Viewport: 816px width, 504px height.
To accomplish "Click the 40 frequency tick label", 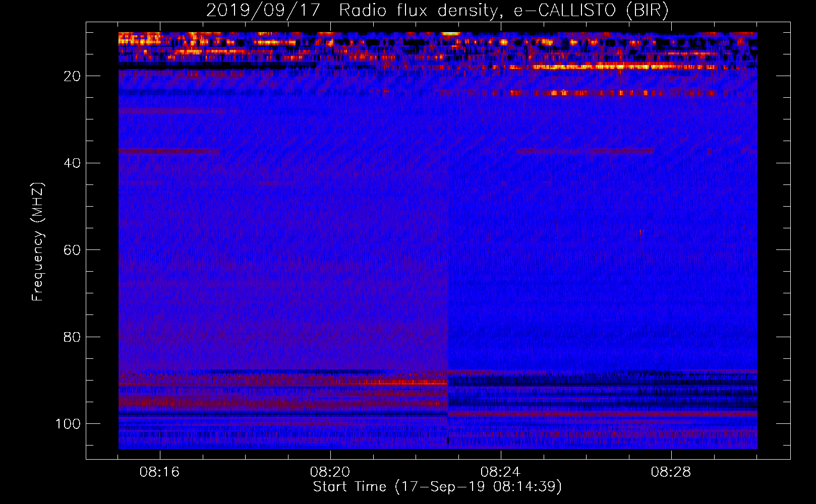I will click(73, 163).
